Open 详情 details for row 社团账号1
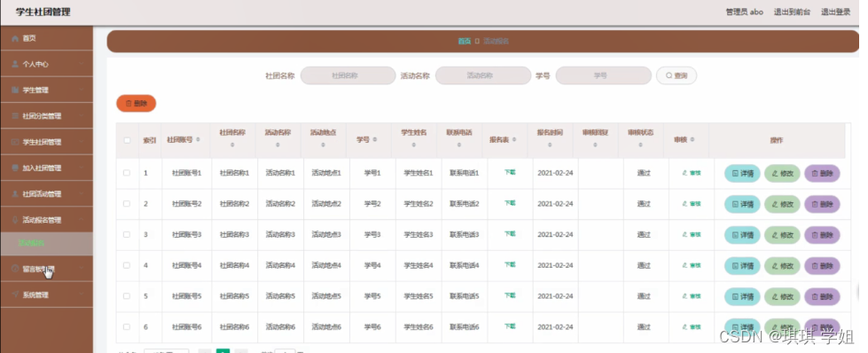The width and height of the screenshot is (868, 353). (x=742, y=174)
